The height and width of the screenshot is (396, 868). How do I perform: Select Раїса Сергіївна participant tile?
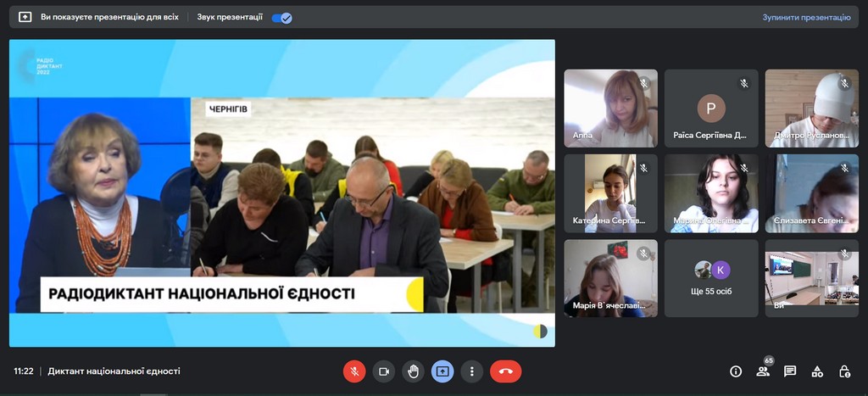click(711, 109)
